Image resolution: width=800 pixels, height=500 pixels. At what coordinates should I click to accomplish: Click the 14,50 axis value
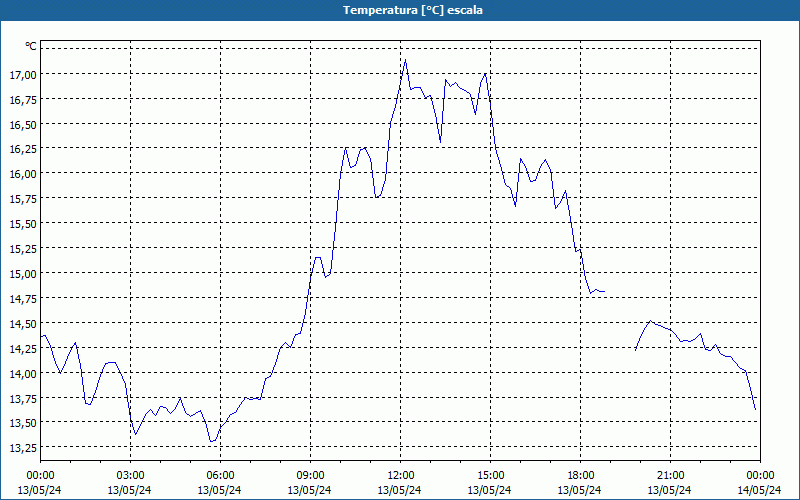pyautogui.click(x=23, y=324)
